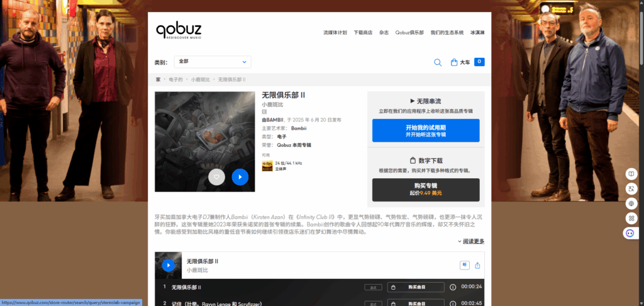Click 小鹿斑比 breadcrumb link
The height and width of the screenshot is (306, 644).
pyautogui.click(x=200, y=79)
